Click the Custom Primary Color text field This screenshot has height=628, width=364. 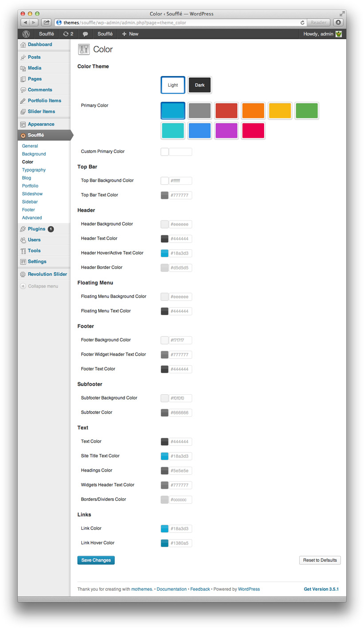(180, 152)
